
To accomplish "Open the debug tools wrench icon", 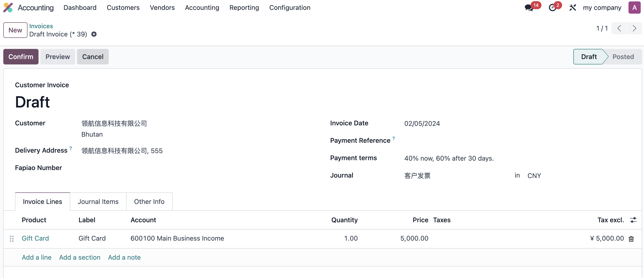I will tap(573, 8).
